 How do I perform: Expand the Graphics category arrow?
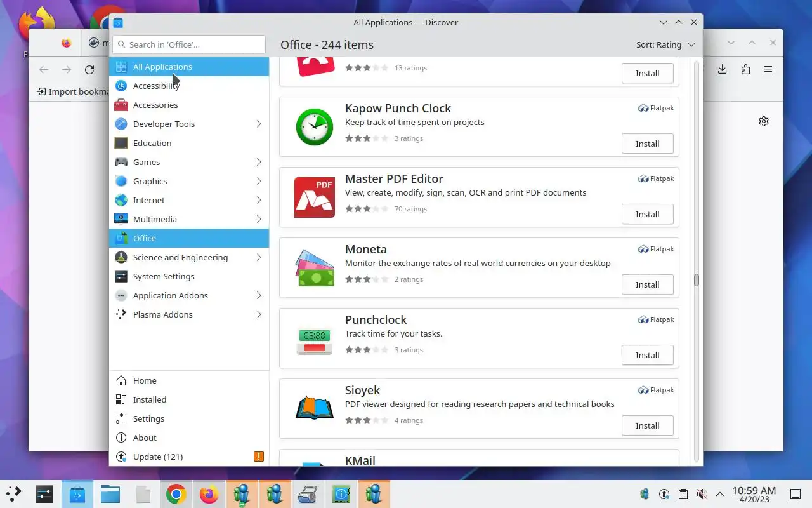tap(259, 181)
